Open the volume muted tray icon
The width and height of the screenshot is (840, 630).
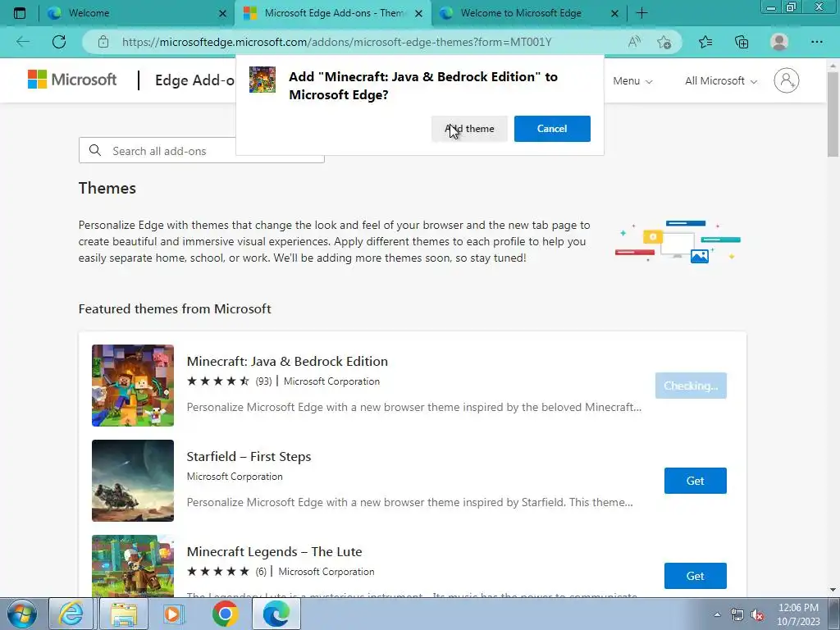click(757, 615)
